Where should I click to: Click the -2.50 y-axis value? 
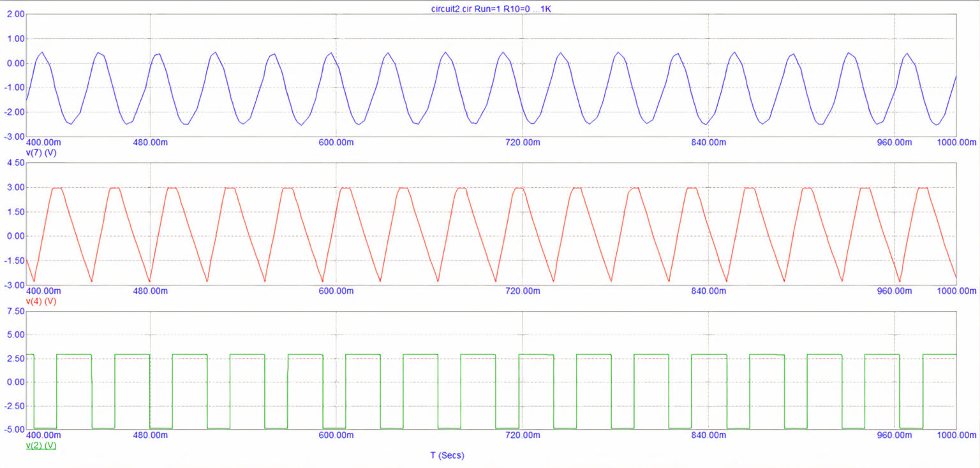coord(14,406)
